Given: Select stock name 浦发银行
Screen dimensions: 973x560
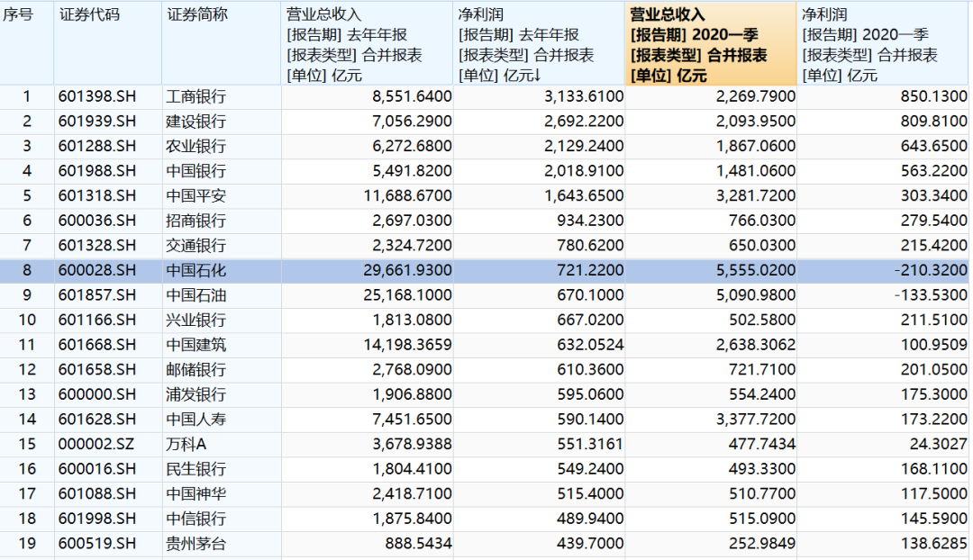Looking at the screenshot, I should click(196, 394).
